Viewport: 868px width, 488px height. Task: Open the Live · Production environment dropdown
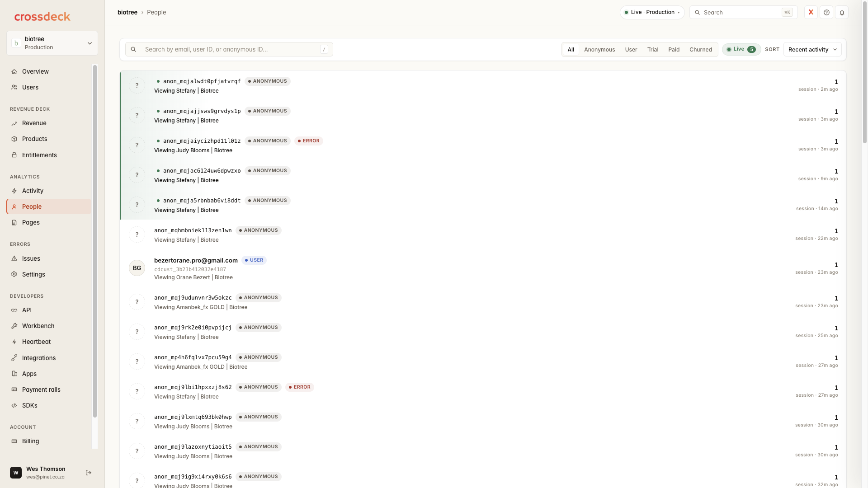[652, 12]
